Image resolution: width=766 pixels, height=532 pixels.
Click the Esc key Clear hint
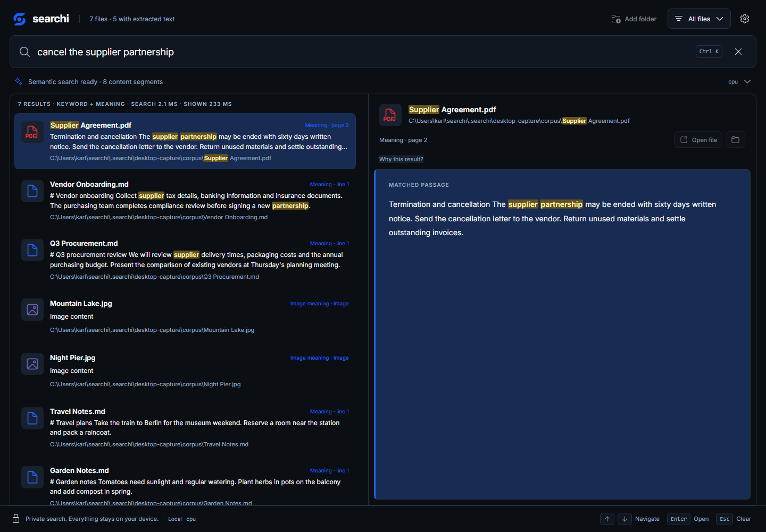[734, 519]
